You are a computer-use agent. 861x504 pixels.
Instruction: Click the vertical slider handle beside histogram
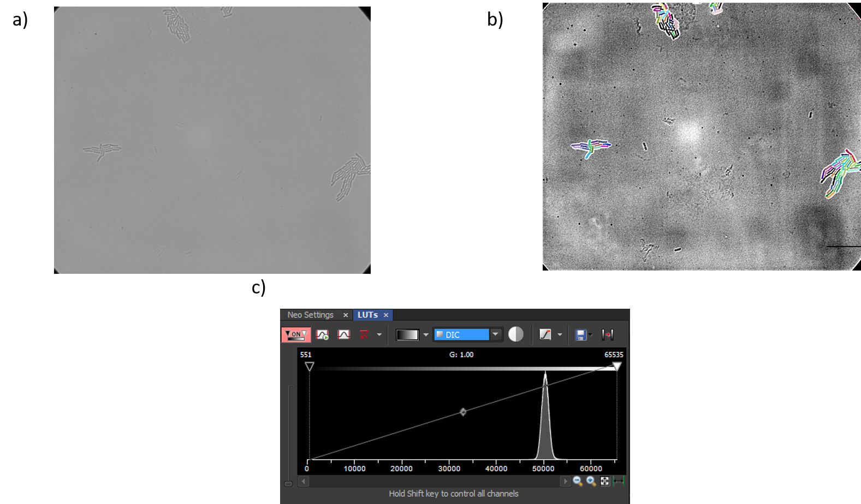(288, 483)
